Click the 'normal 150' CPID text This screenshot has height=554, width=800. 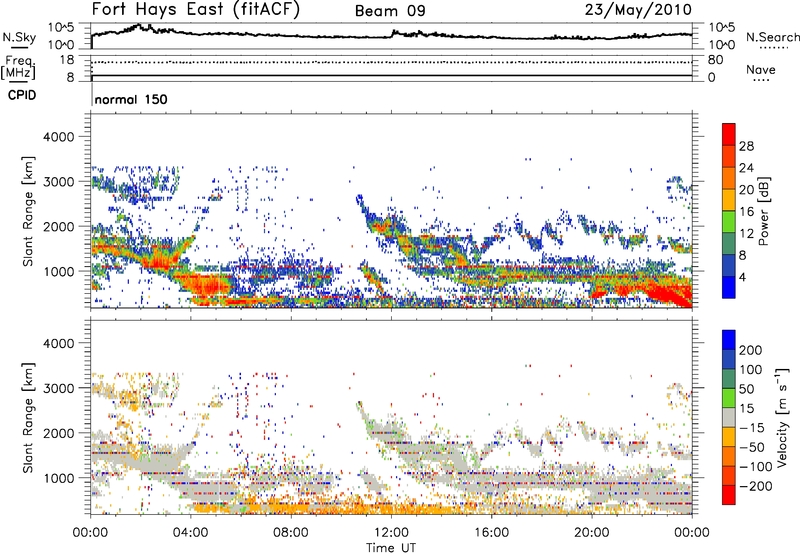click(x=131, y=99)
